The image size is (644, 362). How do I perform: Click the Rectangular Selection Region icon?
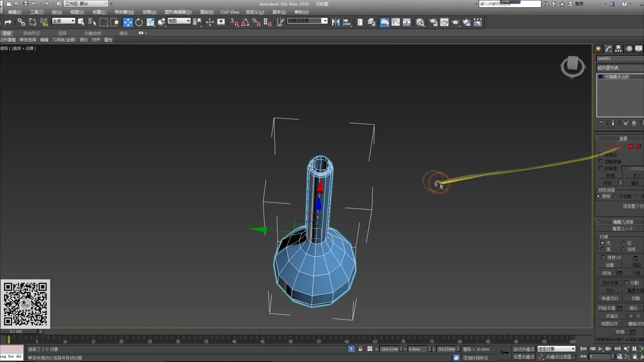coord(104,22)
